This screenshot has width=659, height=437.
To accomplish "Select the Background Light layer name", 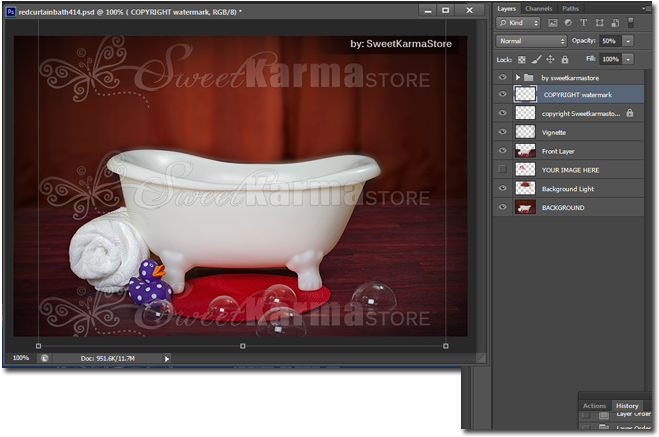I will coord(568,189).
